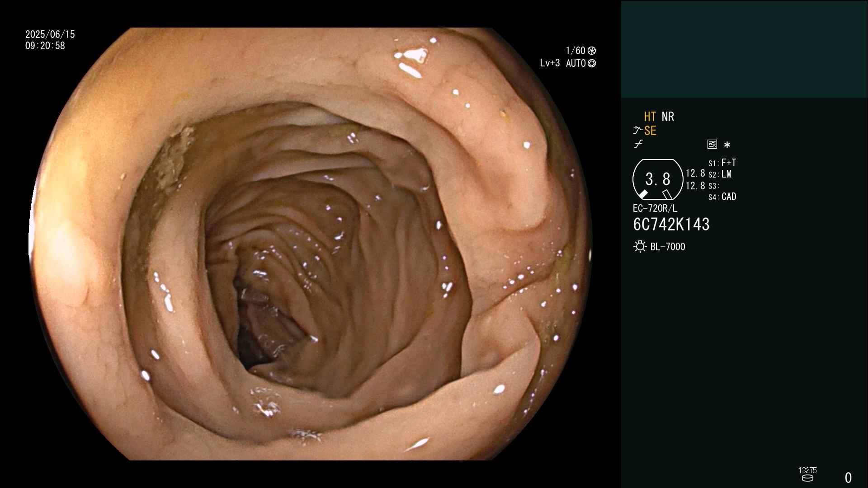
Task: Click the storage disk icon under 13275
Action: pyautogui.click(x=807, y=478)
